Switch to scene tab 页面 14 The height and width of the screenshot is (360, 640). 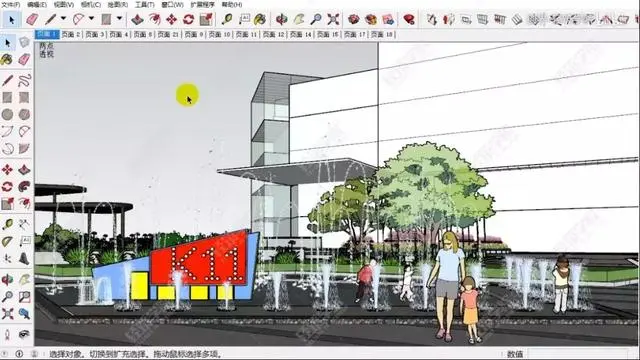[300, 35]
